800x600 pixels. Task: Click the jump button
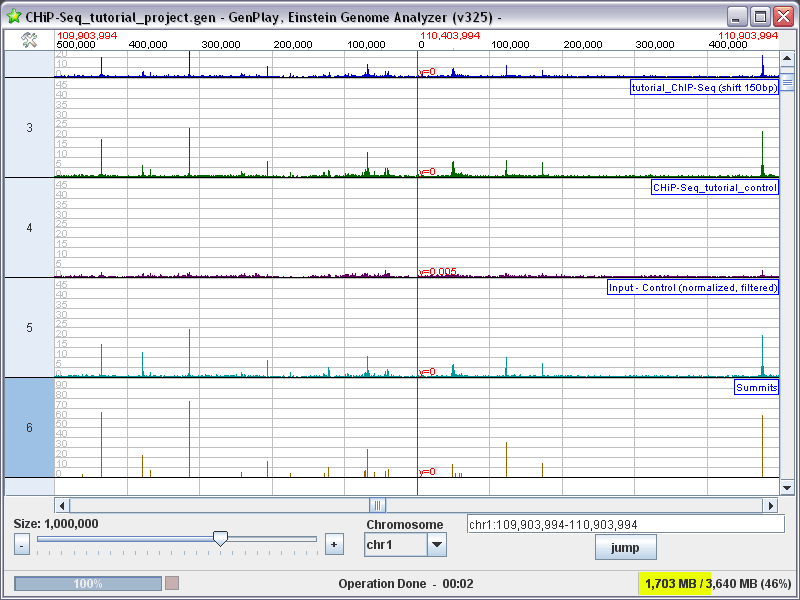pyautogui.click(x=626, y=547)
